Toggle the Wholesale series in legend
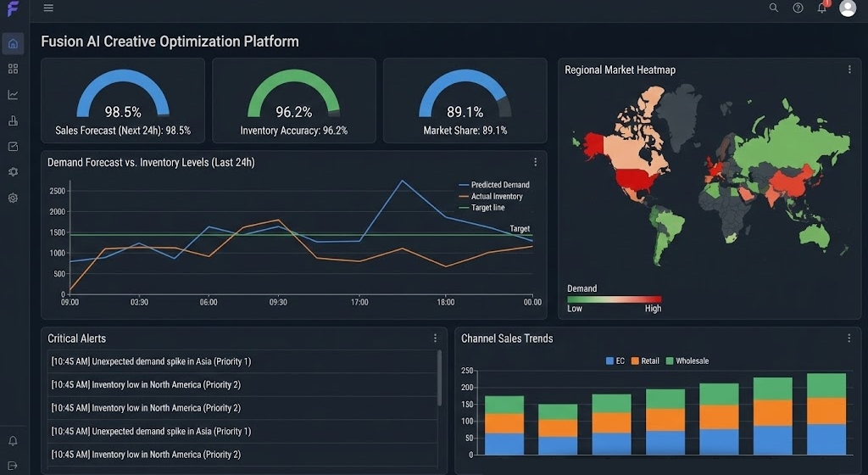 pos(687,361)
